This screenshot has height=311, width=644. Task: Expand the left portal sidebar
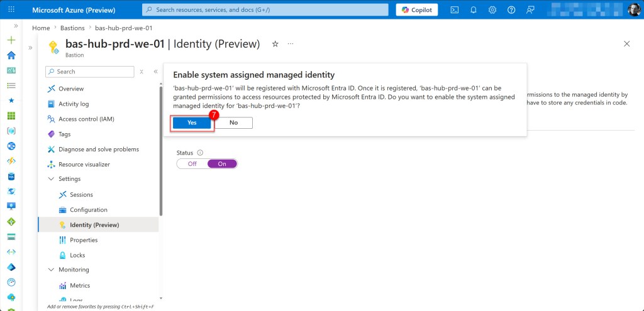pos(16,26)
